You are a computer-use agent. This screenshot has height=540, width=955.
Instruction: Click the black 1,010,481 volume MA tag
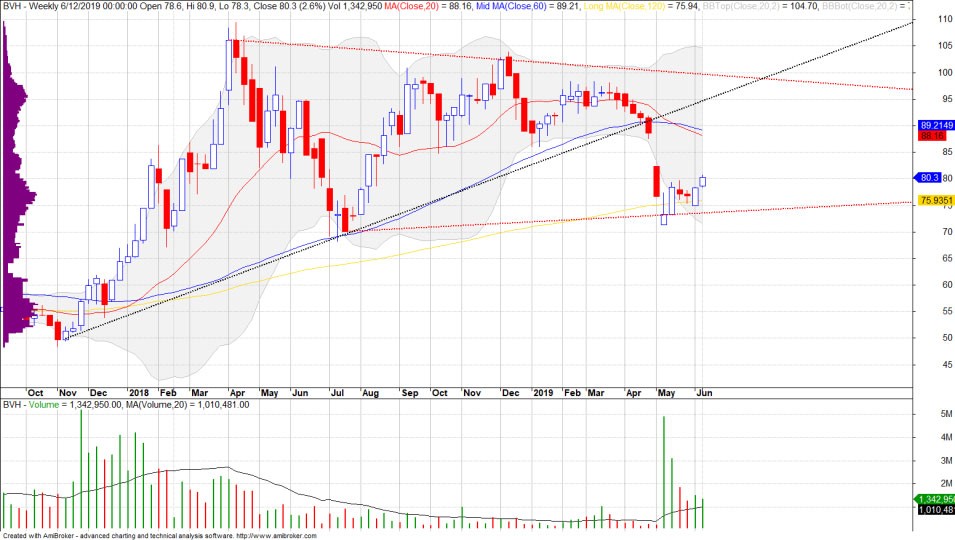point(934,511)
